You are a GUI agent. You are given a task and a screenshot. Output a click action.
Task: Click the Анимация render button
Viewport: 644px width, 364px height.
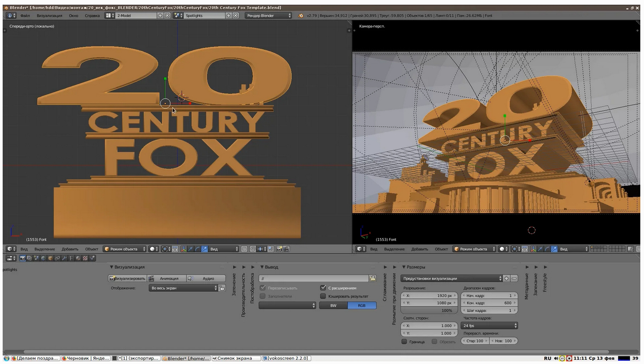click(166, 278)
